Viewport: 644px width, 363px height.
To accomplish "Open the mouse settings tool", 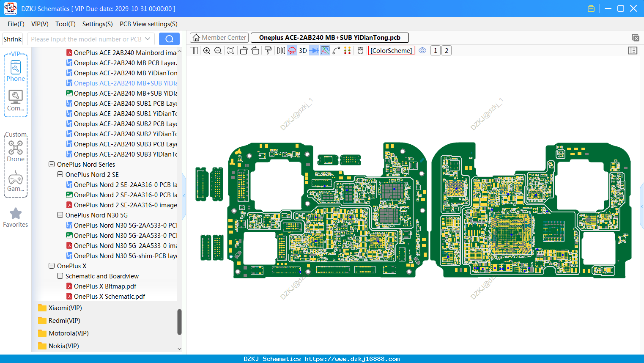I will pos(360,51).
